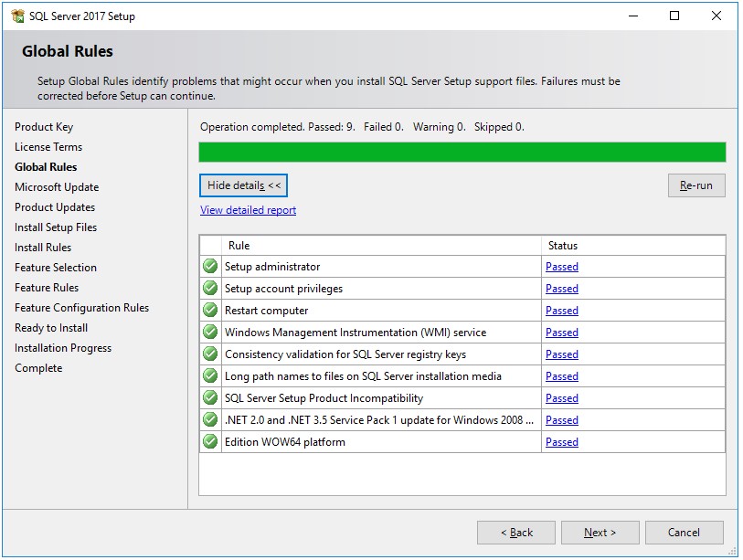The height and width of the screenshot is (560, 743).
Task: Open Passed link for Consistency validation rule
Action: coord(561,354)
